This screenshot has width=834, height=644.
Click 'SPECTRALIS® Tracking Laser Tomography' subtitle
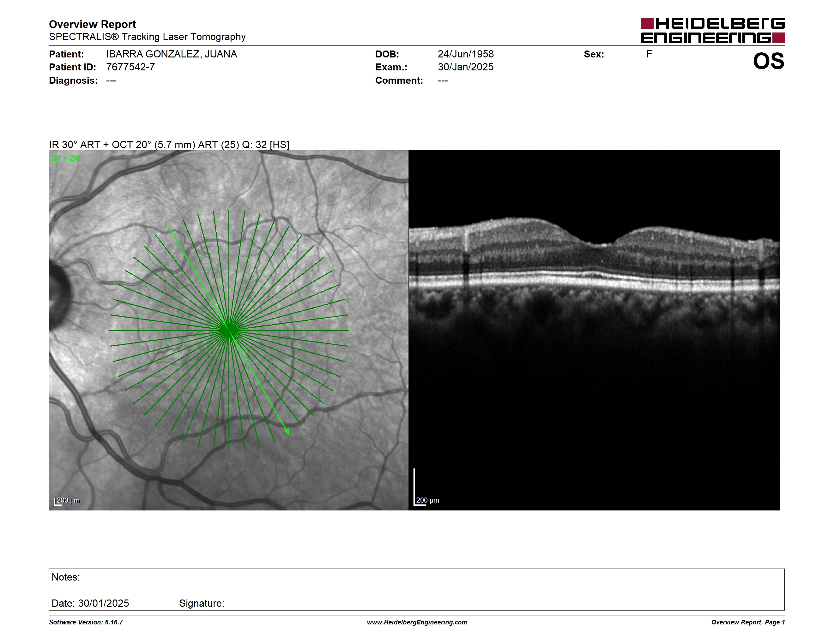147,37
